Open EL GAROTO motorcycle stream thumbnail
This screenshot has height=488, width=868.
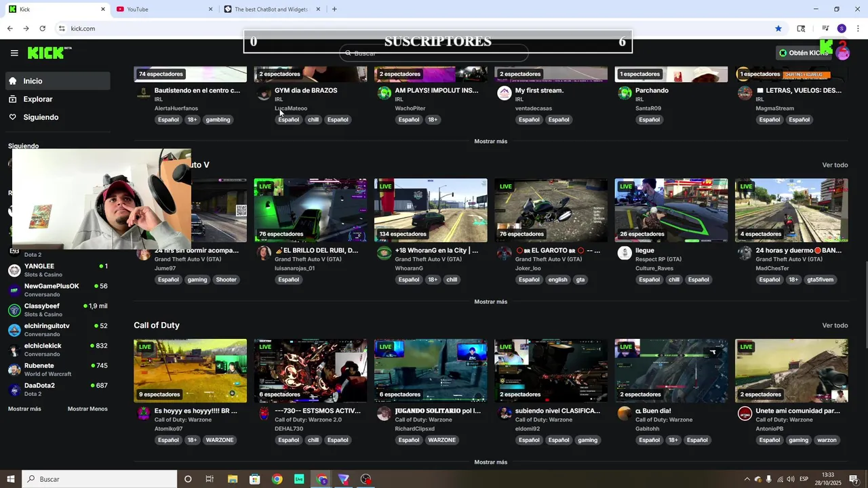tap(551, 210)
